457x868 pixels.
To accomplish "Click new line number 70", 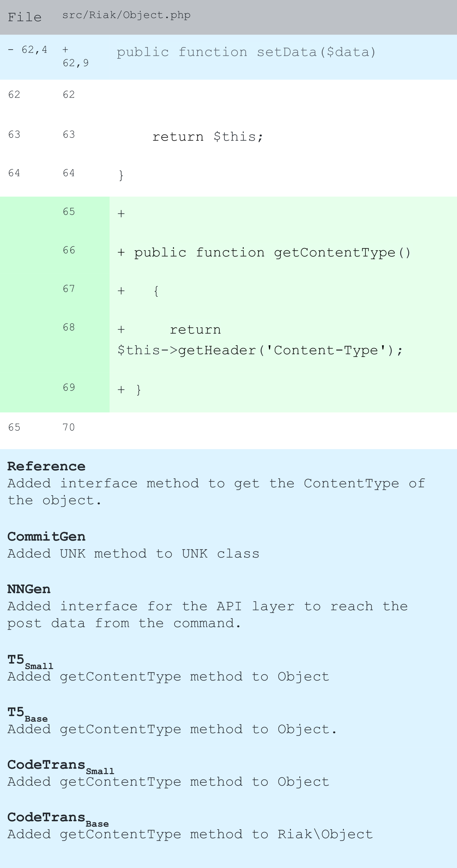I will click(x=69, y=428).
